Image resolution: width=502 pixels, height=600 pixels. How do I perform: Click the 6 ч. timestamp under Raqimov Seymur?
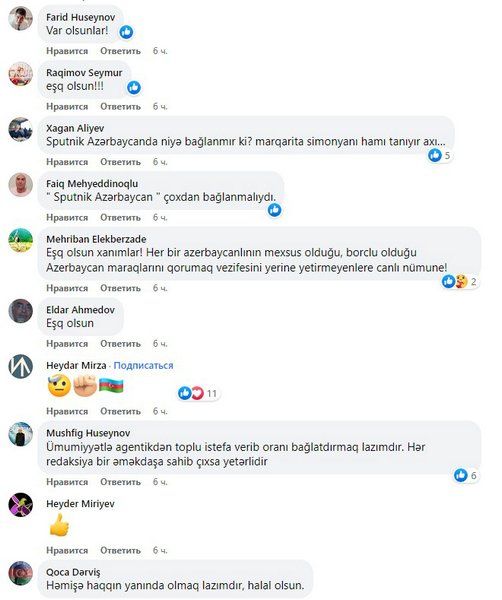(x=160, y=106)
